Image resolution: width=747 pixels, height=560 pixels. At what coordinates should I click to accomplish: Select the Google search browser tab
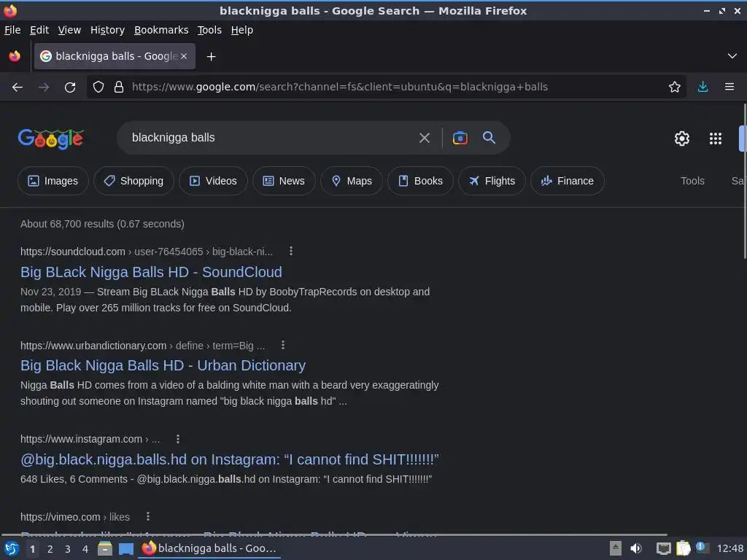pos(115,56)
